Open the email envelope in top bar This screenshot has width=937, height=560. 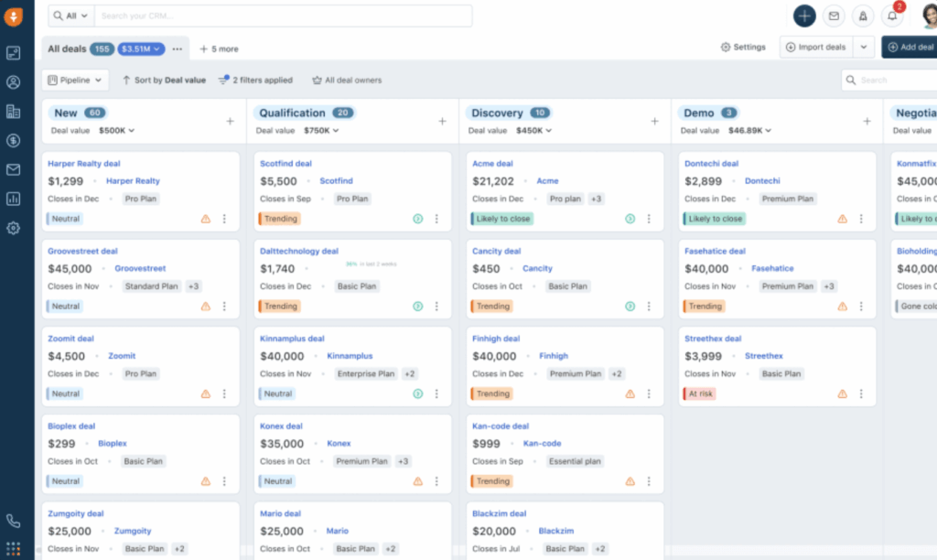834,16
